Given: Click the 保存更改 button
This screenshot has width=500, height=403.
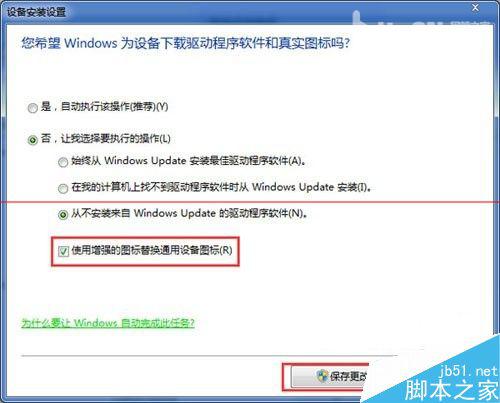Looking at the screenshot, I should pyautogui.click(x=330, y=376).
